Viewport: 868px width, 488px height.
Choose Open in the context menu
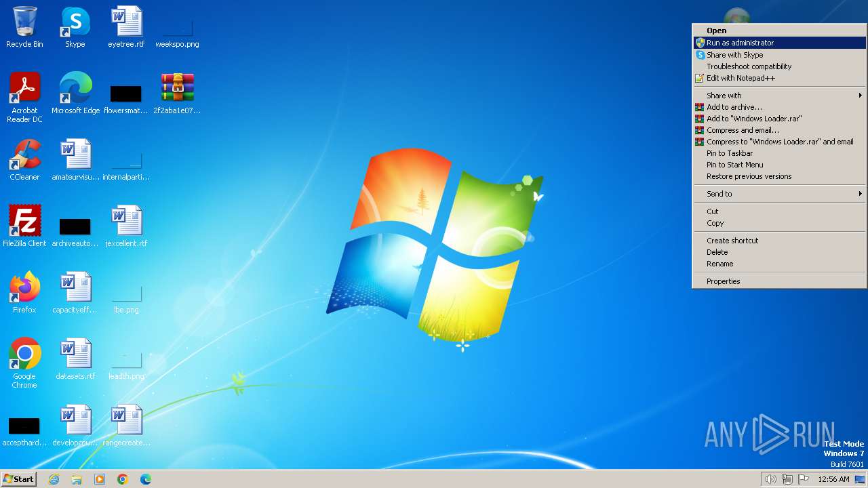(779, 30)
